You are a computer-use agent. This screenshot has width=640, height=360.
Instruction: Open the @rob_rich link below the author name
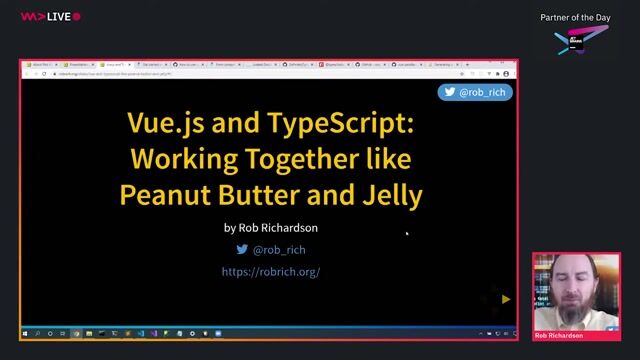point(279,250)
